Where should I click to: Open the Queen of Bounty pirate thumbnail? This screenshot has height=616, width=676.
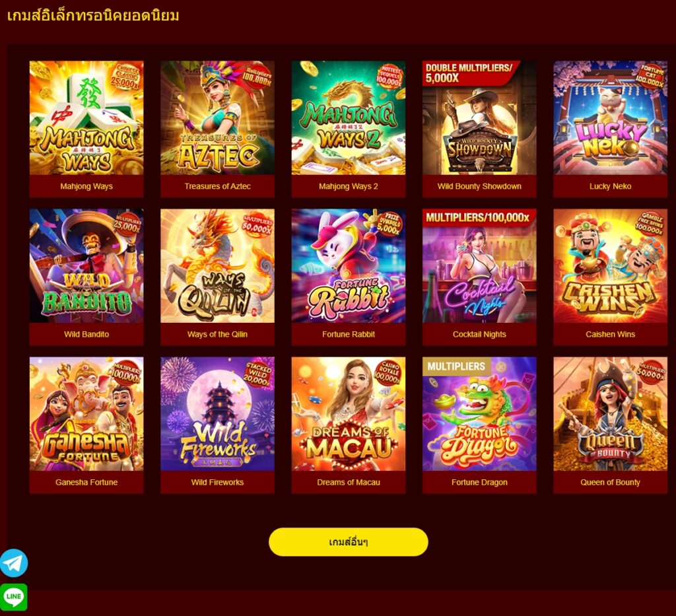[x=611, y=414]
